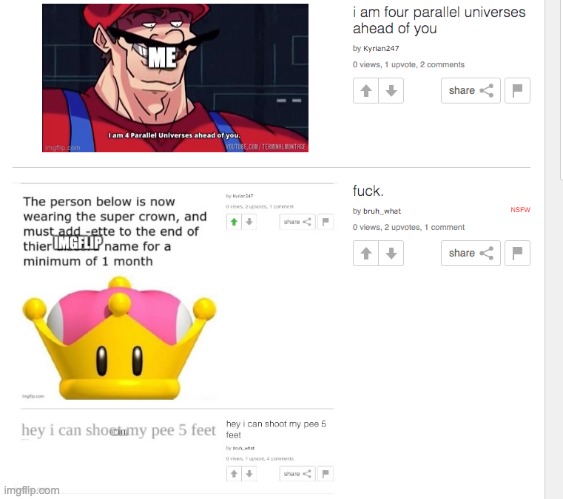
Task: Click flag icon on 'shoot my pee' post
Action: pyautogui.click(x=326, y=474)
